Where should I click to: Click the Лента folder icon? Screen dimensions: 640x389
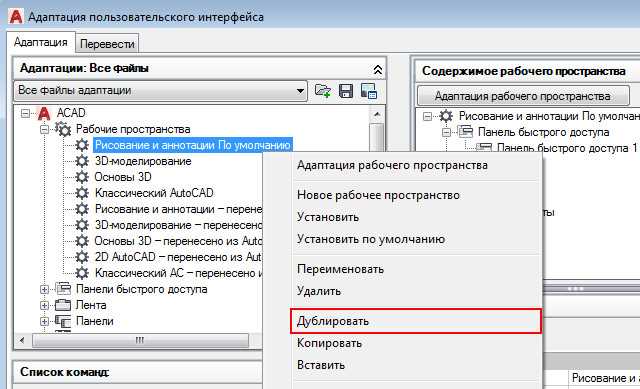(63, 305)
